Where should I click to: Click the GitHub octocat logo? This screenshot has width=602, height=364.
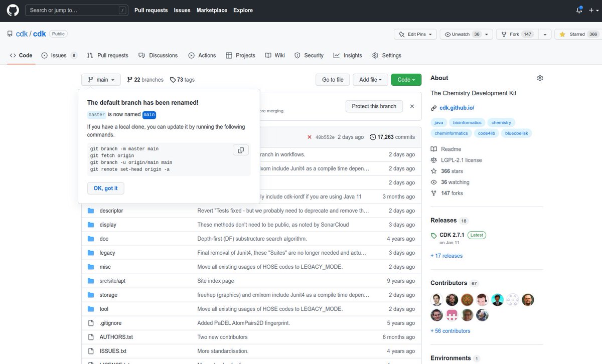(12, 10)
